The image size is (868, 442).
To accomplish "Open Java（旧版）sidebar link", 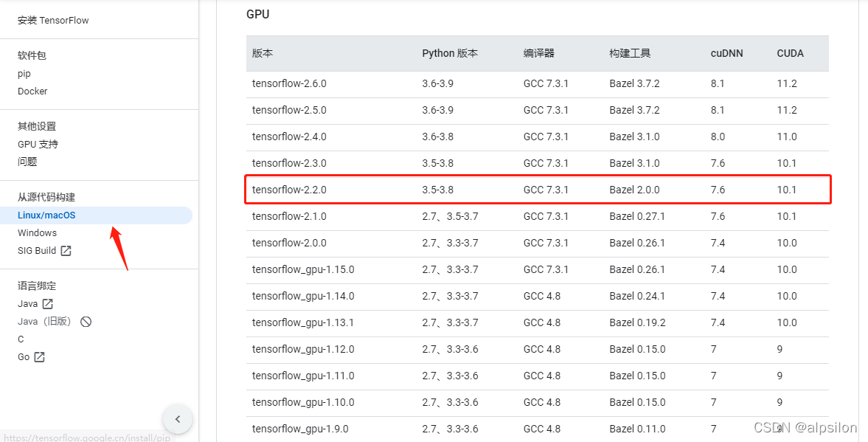I will (46, 321).
